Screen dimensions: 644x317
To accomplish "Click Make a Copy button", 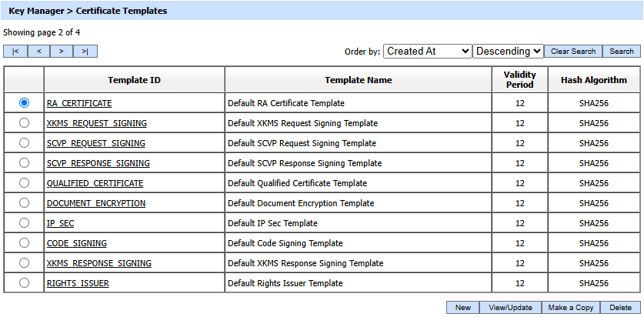I will pyautogui.click(x=570, y=307).
